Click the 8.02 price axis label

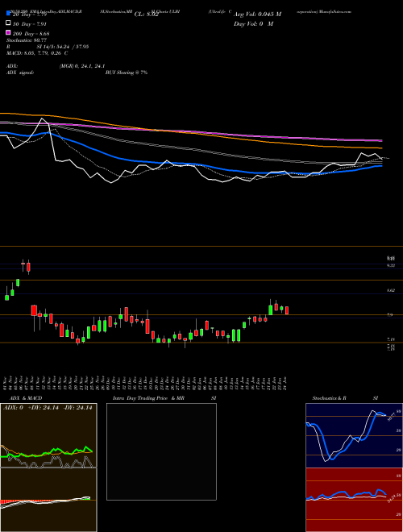(391, 290)
